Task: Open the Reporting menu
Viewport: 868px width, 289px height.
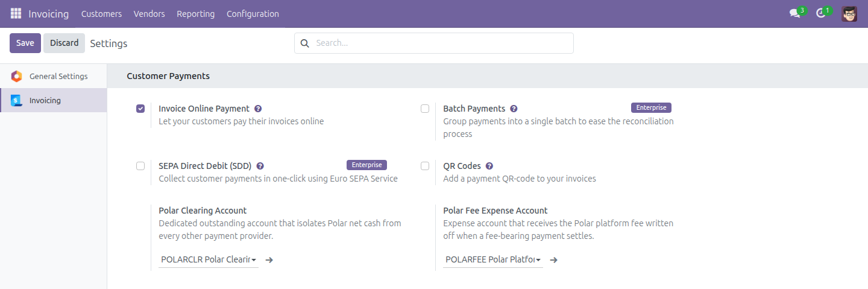Action: (195, 13)
